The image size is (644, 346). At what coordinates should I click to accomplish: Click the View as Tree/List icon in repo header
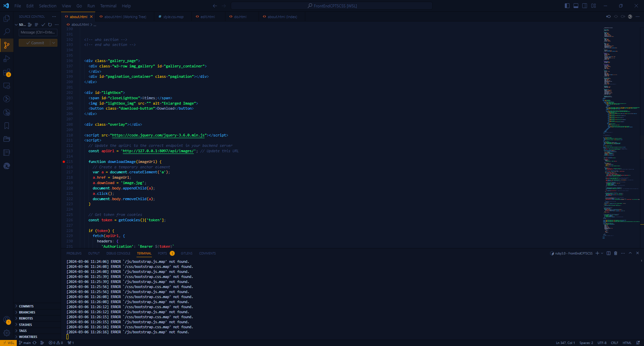pos(37,24)
